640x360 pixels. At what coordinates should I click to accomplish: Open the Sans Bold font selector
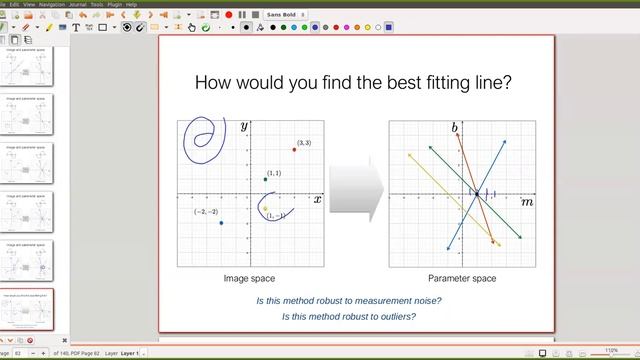[x=286, y=15]
